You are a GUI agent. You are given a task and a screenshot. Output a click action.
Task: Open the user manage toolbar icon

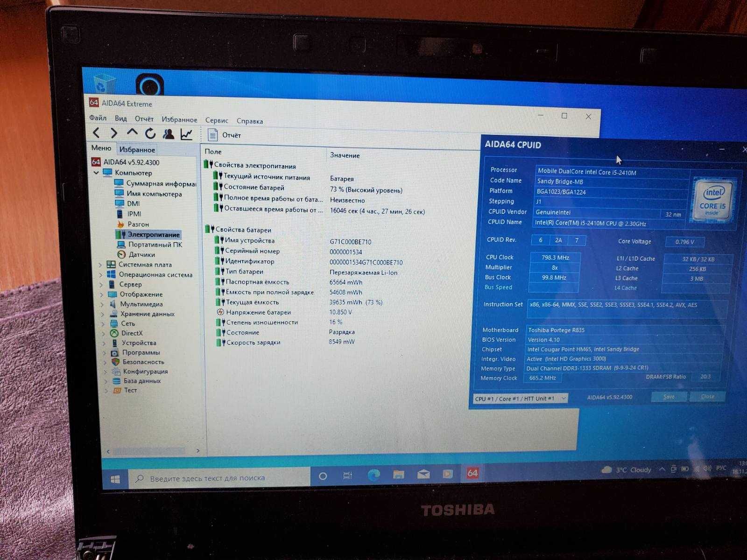169,134
